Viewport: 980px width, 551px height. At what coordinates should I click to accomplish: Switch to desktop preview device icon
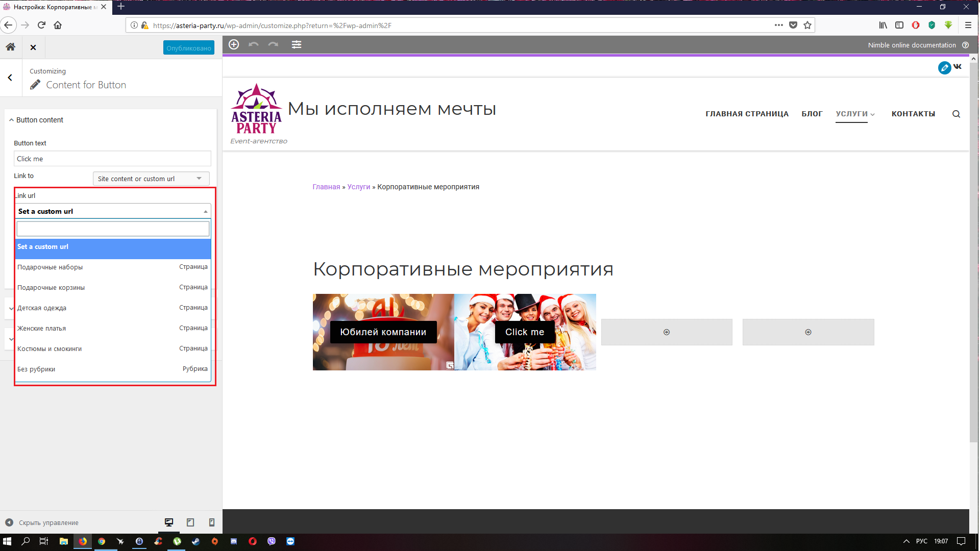coord(169,522)
